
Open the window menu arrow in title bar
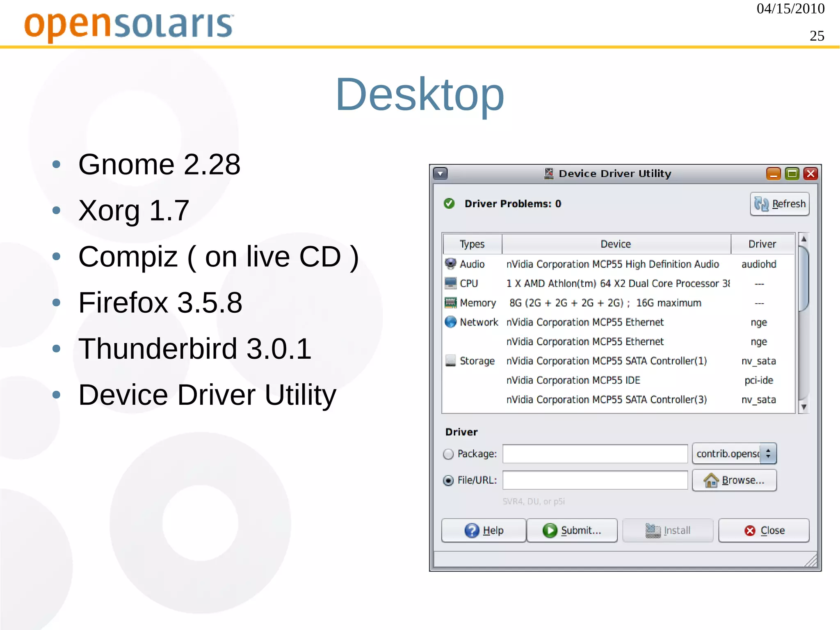[x=441, y=174]
